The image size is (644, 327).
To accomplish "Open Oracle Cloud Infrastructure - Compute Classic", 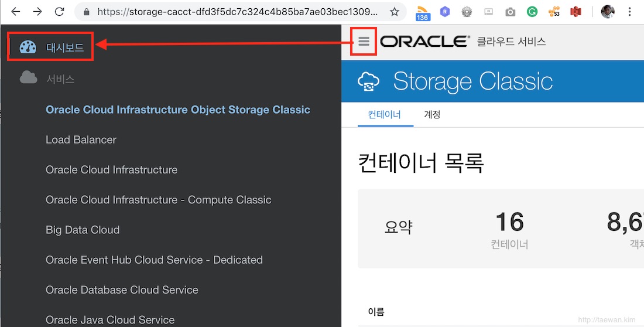I will (x=159, y=200).
